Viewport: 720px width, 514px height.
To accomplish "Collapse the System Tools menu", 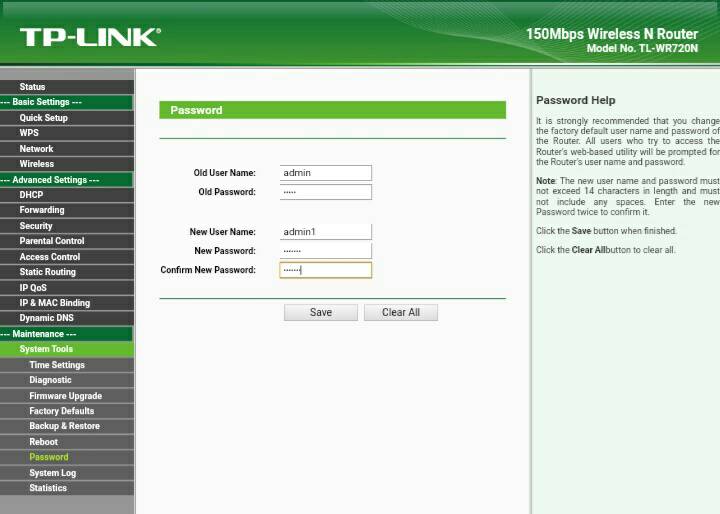I will [67, 349].
